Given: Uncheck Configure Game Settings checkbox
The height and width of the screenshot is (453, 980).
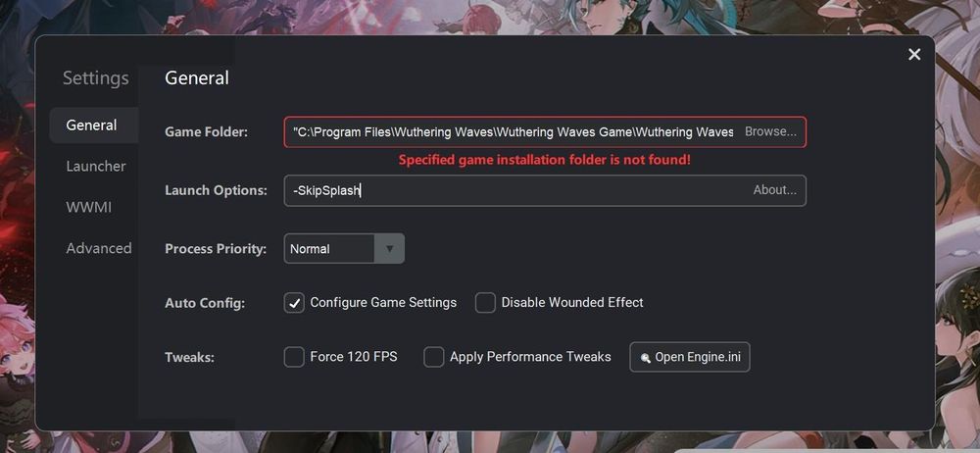Looking at the screenshot, I should pos(294,303).
